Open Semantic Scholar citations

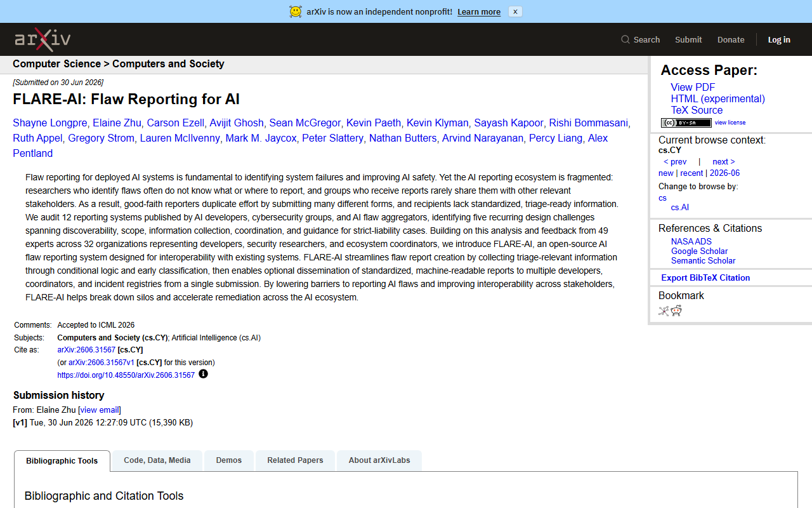(704, 260)
